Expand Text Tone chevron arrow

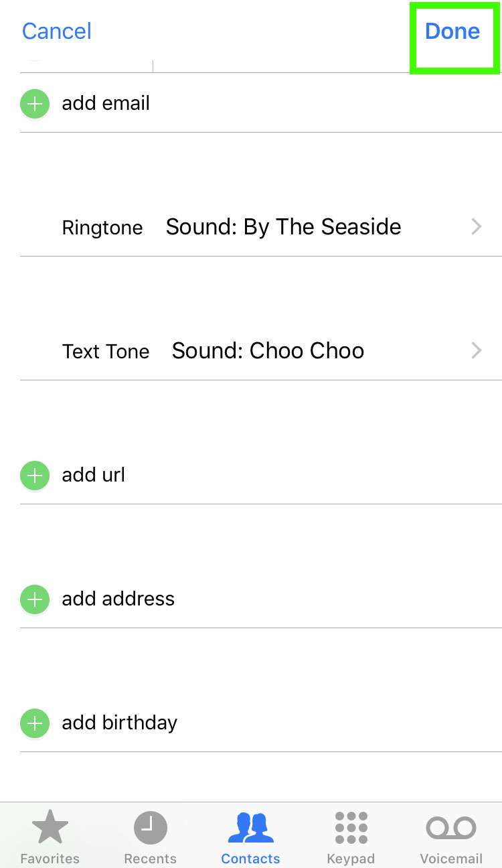pos(477,350)
